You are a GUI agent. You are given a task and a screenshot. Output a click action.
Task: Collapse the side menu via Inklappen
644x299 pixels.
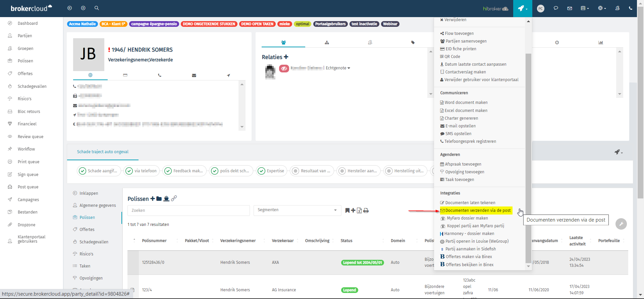[89, 193]
